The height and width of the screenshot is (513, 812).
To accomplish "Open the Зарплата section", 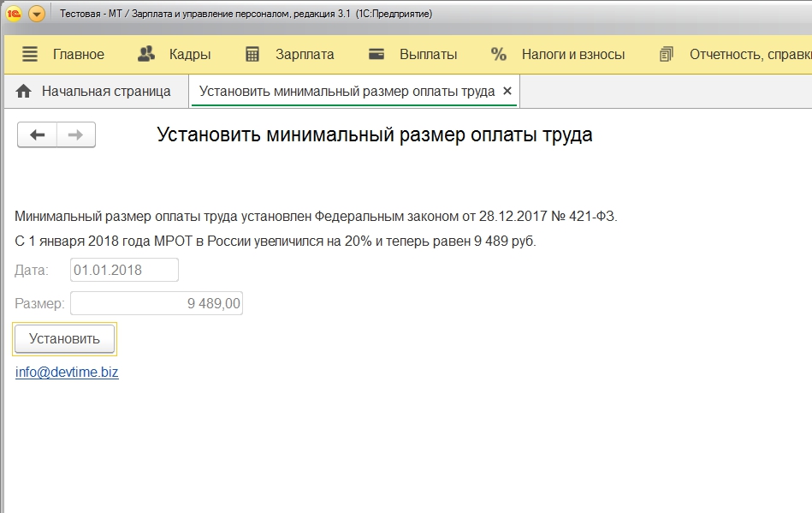I will [x=305, y=55].
